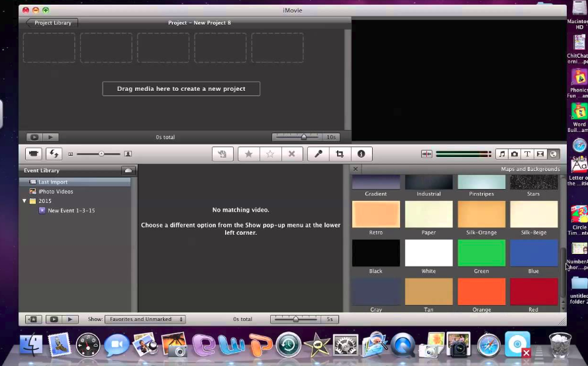Choose the Blue background swatch
588x366 pixels.
(534, 253)
